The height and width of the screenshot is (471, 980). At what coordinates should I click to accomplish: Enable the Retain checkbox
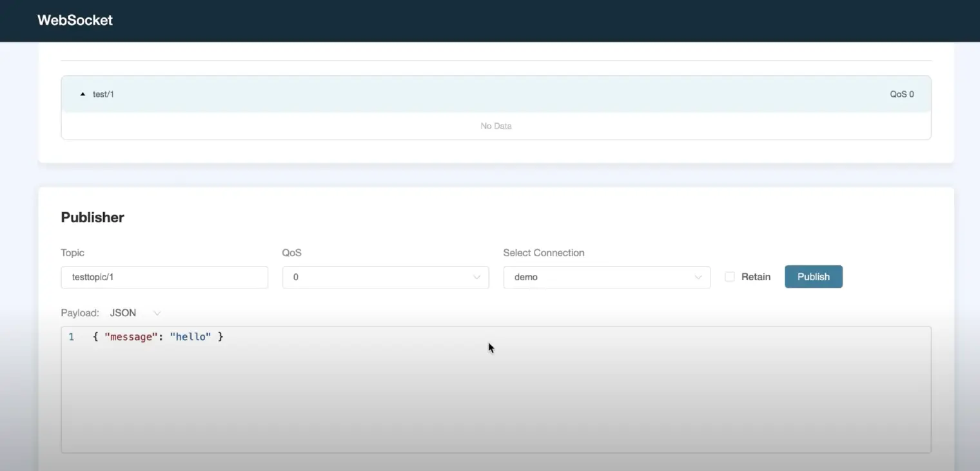point(730,277)
